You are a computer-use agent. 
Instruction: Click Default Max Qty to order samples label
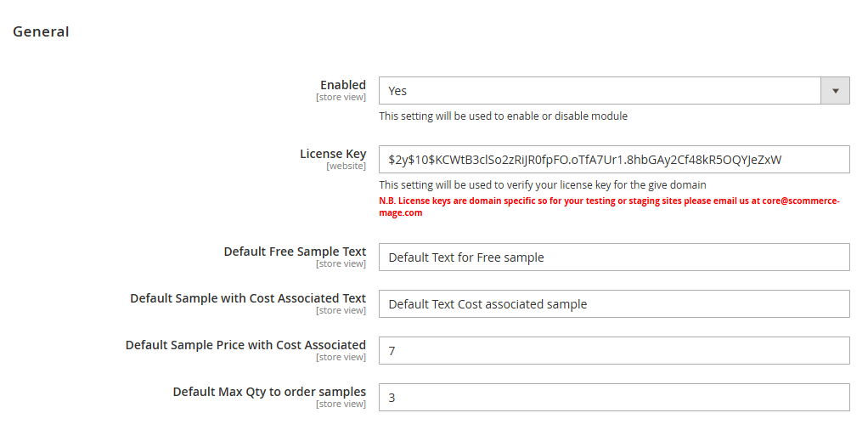(269, 392)
